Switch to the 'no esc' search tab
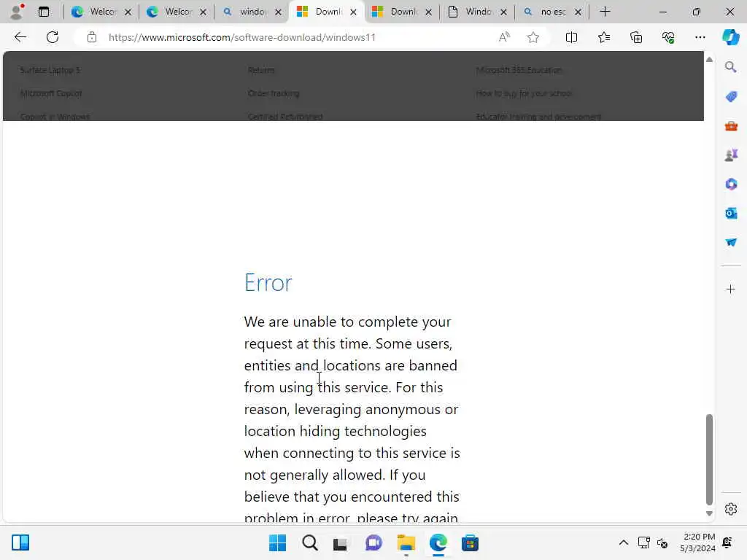The height and width of the screenshot is (560, 747). [552, 12]
